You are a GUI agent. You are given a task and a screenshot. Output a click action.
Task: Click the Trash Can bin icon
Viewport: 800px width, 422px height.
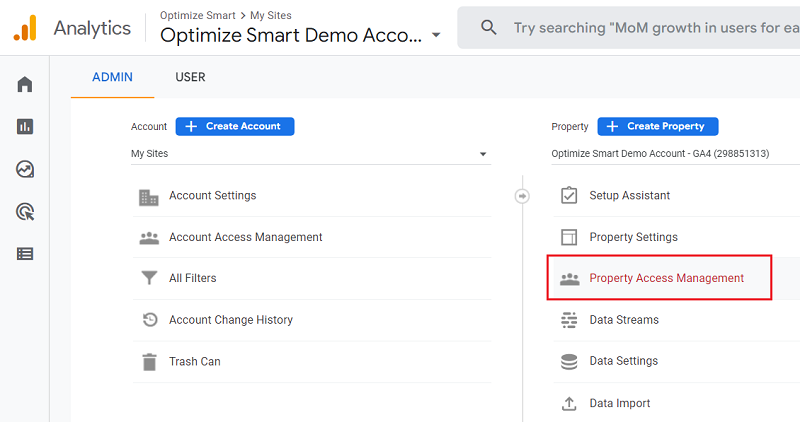point(149,362)
